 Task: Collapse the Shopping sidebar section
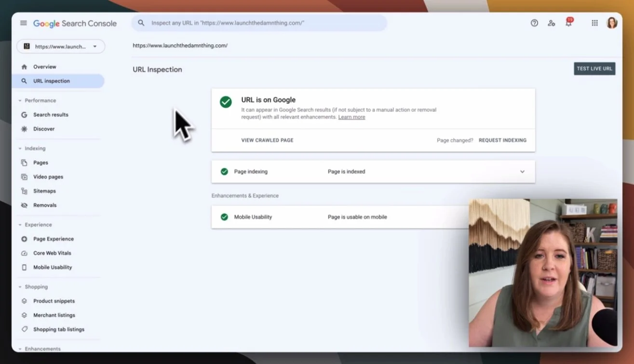(20, 287)
